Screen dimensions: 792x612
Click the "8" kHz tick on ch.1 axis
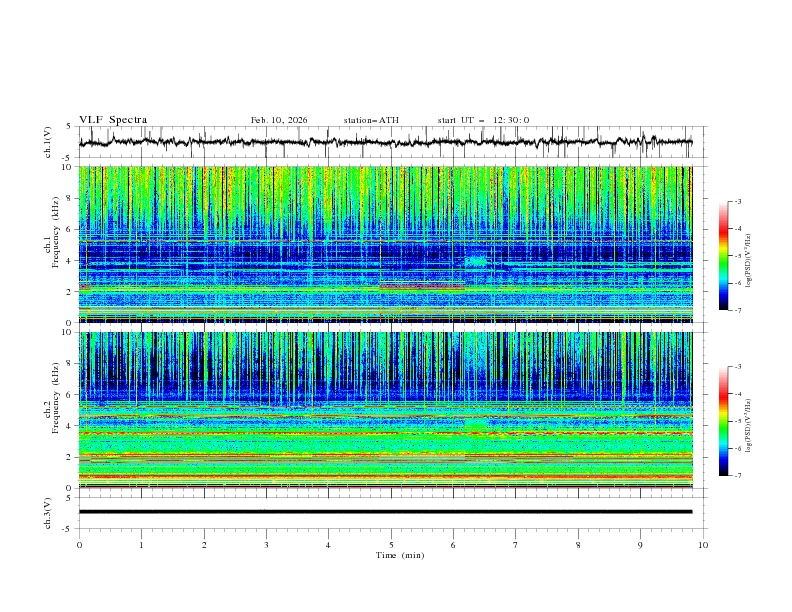70,198
